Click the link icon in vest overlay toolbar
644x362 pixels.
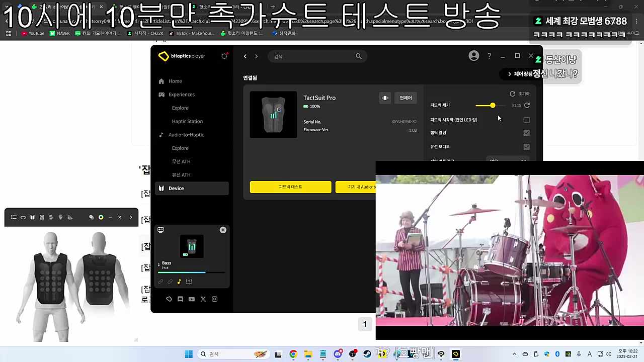23,217
